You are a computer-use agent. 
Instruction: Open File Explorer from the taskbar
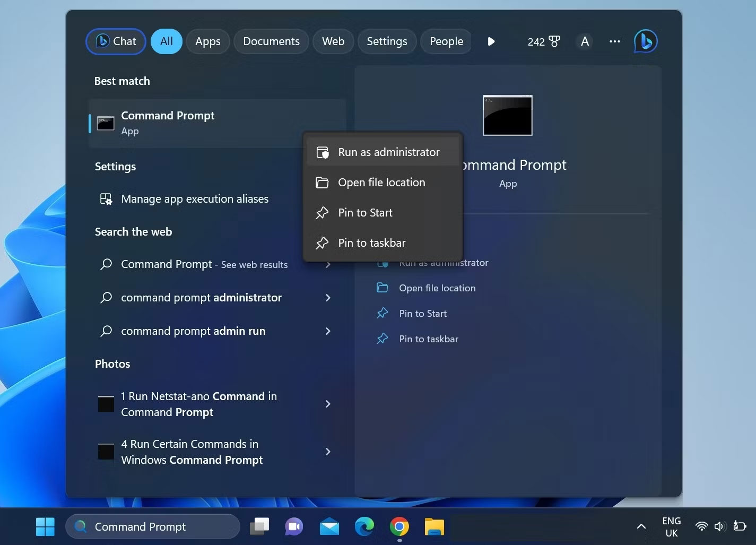click(434, 526)
